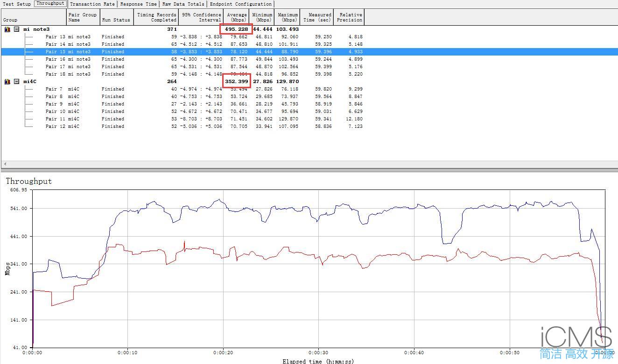The height and width of the screenshot is (364, 618).
Task: Collapse the mi note3 group
Action: tap(16, 29)
